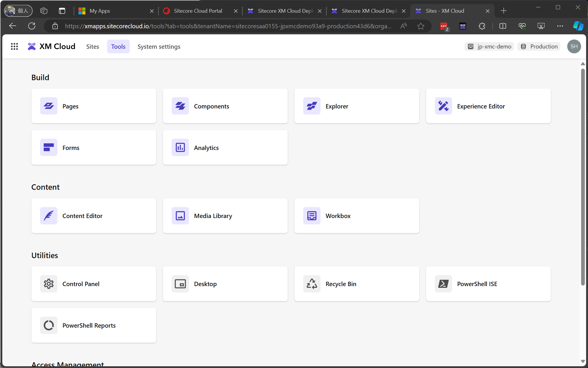The image size is (588, 368).
Task: Click the Content Editor label
Action: coord(83,216)
